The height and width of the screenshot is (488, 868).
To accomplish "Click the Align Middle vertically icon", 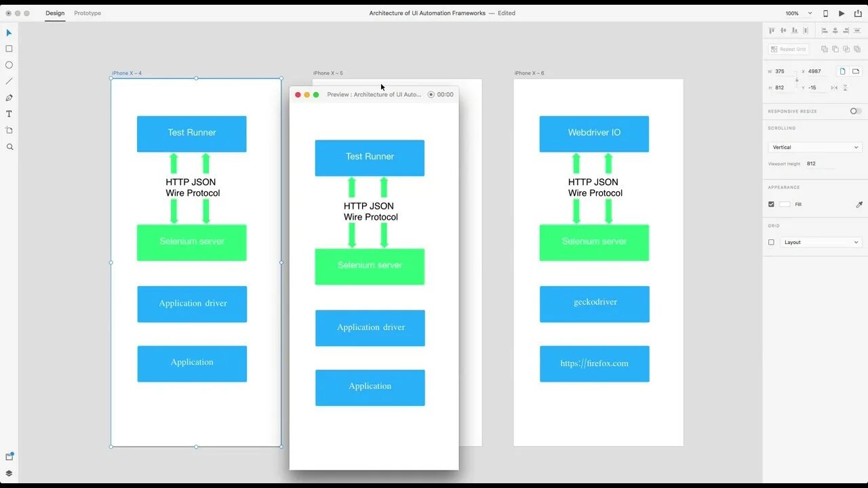I will tap(783, 30).
